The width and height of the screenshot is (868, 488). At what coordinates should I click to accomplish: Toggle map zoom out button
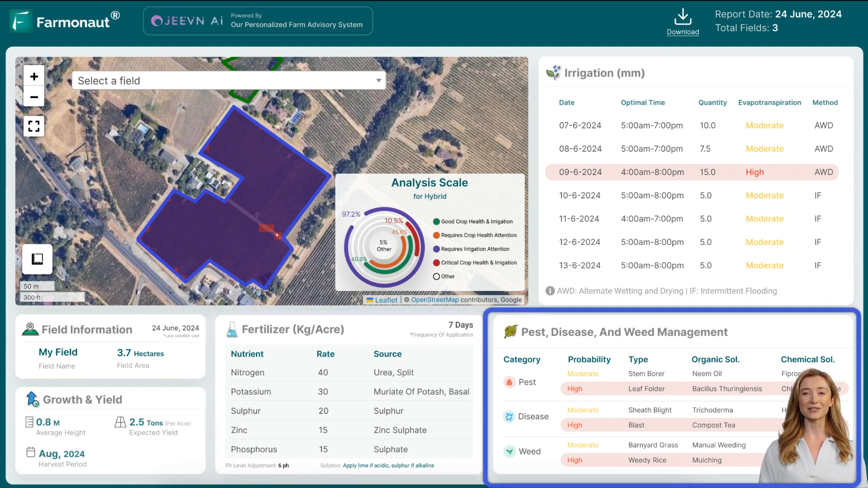pyautogui.click(x=34, y=97)
